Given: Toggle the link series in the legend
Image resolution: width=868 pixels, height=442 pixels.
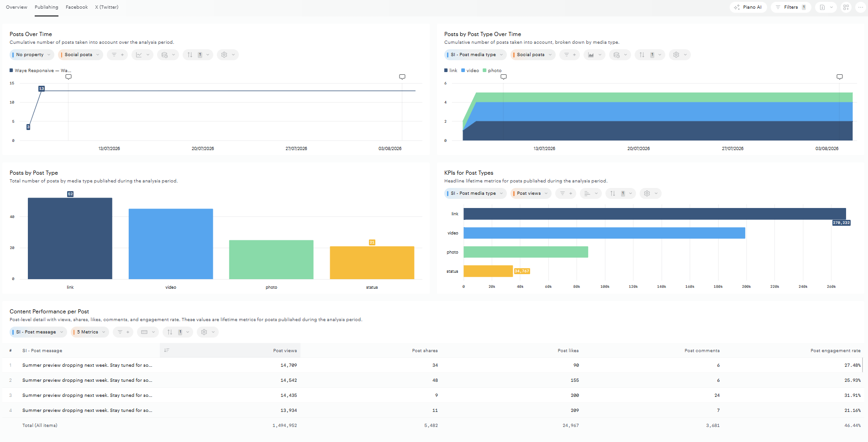Looking at the screenshot, I should pyautogui.click(x=451, y=71).
